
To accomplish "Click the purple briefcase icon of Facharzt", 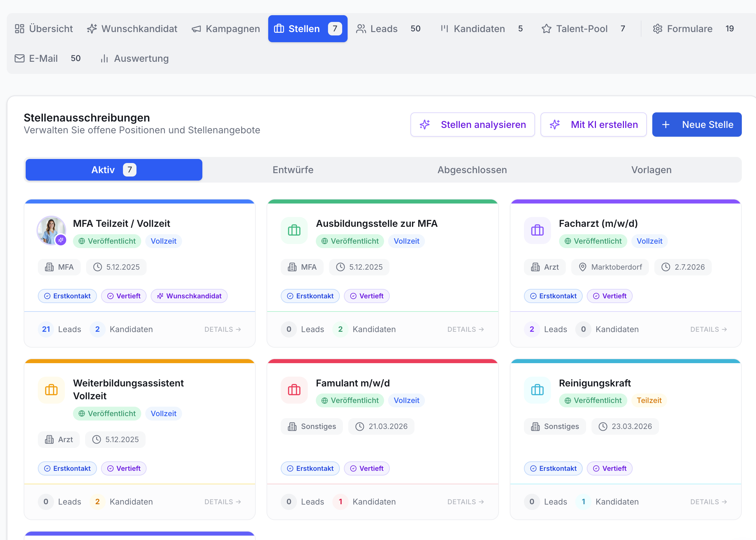I will pyautogui.click(x=537, y=231).
